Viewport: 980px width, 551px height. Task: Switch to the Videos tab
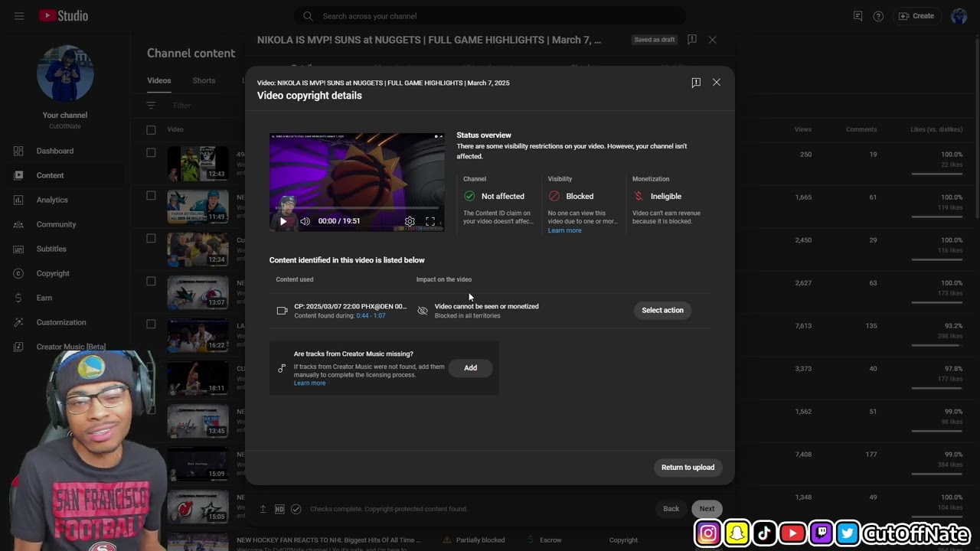[159, 80]
